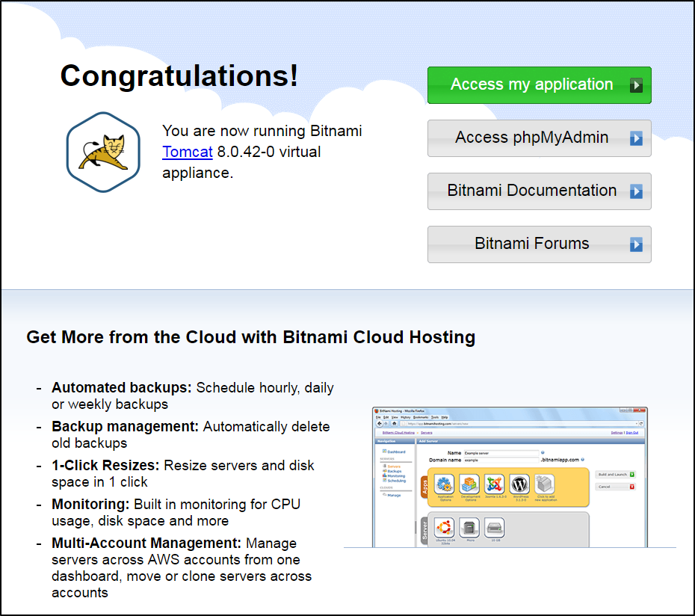The width and height of the screenshot is (695, 616).
Task: Click WordPress icon in the hosting screenshot
Action: point(519,484)
